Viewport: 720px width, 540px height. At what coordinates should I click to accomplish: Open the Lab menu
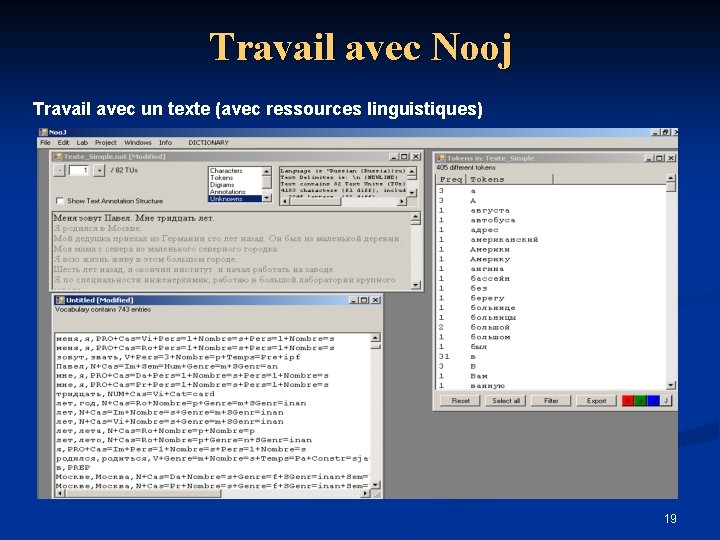(x=82, y=143)
